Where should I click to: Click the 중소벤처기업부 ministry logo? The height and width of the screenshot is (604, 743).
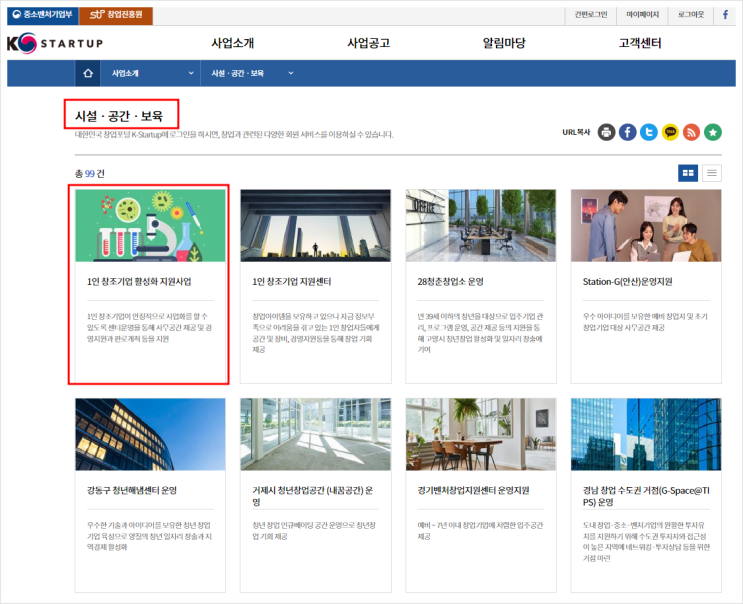(x=43, y=15)
